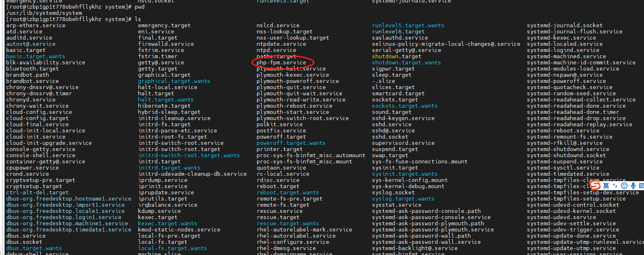Click the yellow shutdown.target entry

click(396, 57)
